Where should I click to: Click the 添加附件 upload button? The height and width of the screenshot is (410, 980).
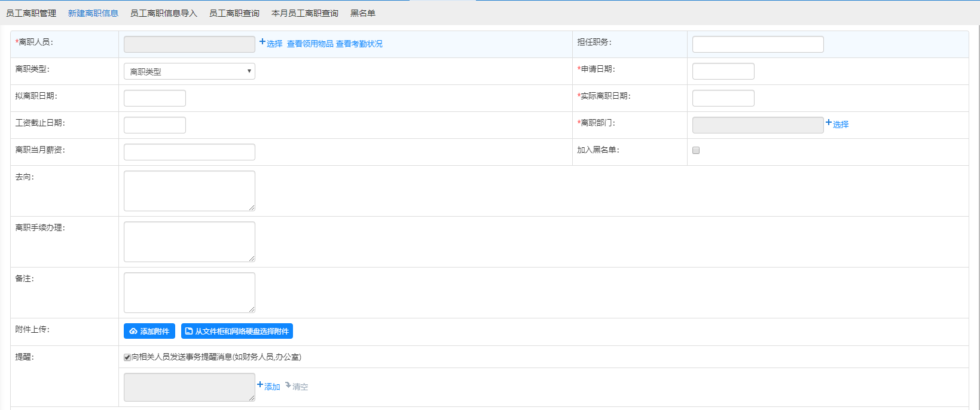(x=149, y=331)
